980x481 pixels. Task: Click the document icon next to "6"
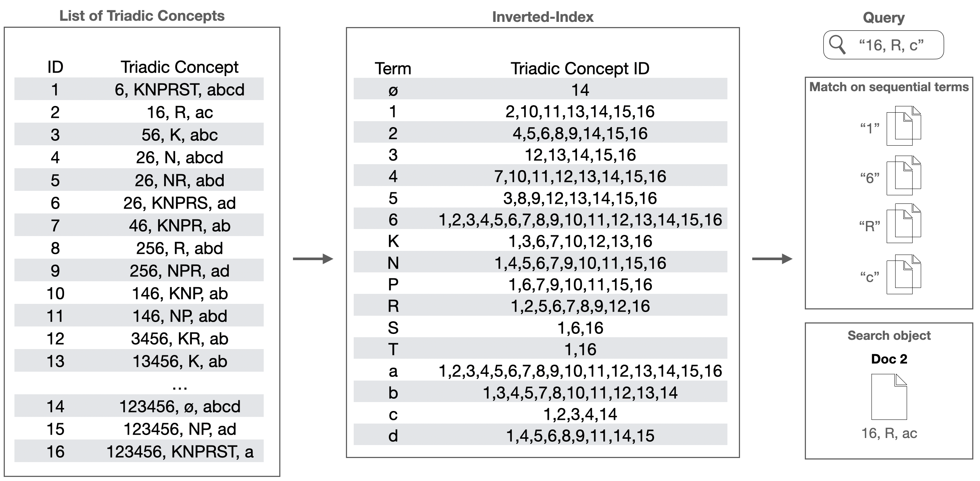tap(903, 175)
